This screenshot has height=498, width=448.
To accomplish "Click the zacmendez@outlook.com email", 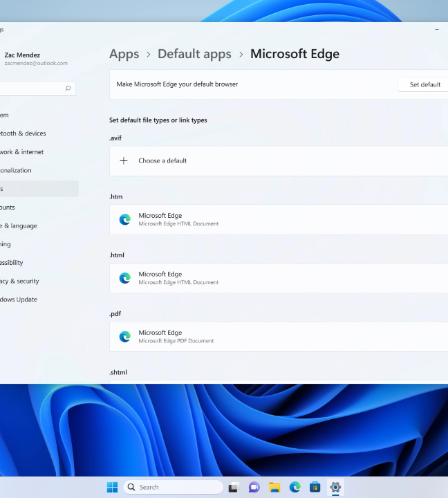I will click(36, 63).
